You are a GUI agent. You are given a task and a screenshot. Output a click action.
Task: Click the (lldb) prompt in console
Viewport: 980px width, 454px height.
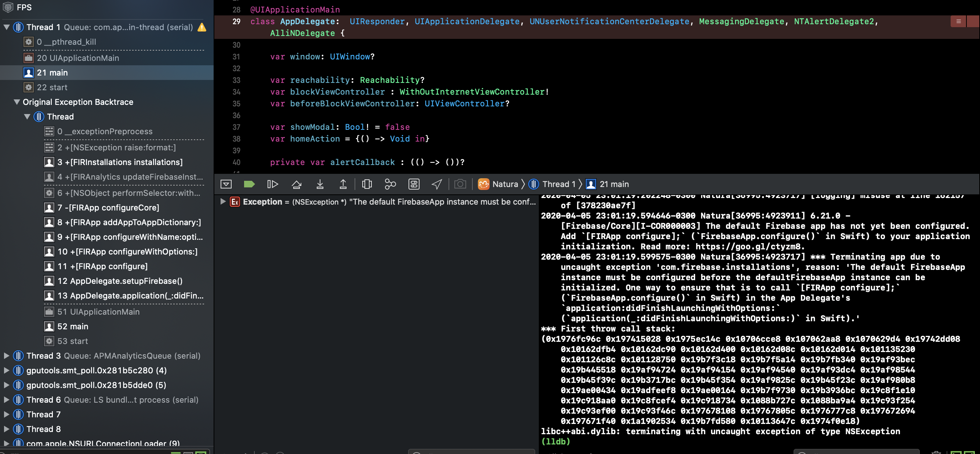pos(555,442)
